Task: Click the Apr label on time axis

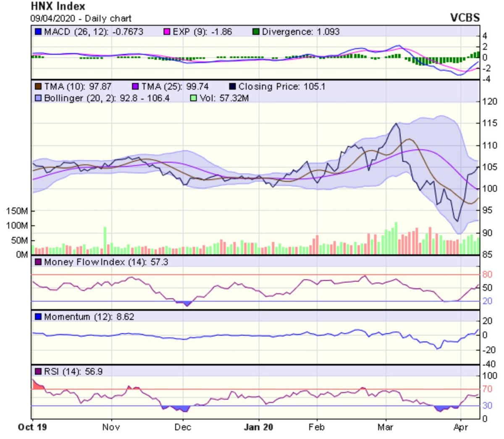Action: (461, 427)
